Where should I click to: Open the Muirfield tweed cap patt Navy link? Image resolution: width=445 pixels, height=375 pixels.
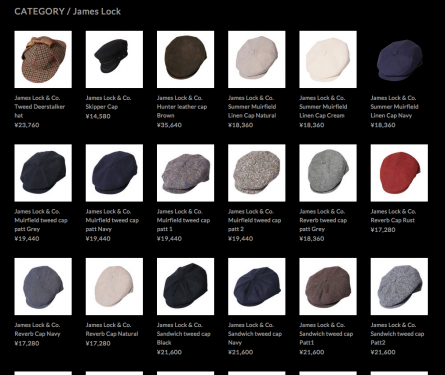pyautogui.click(x=112, y=220)
